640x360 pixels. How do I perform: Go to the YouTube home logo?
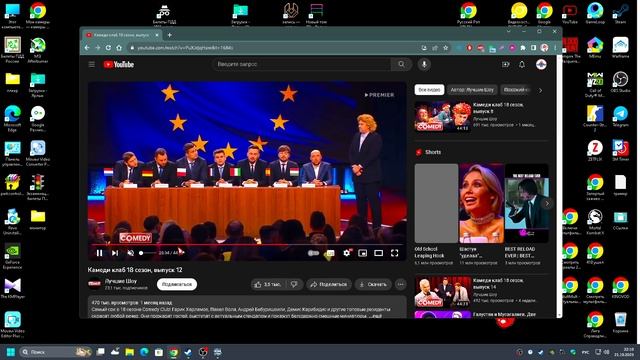tap(119, 64)
